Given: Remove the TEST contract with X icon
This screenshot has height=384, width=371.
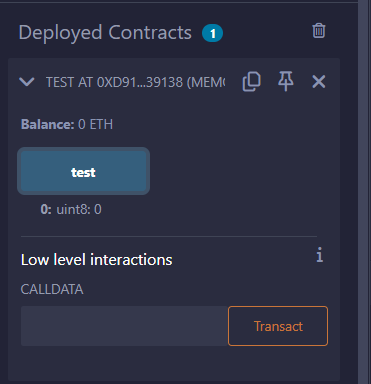Looking at the screenshot, I should click(x=319, y=82).
